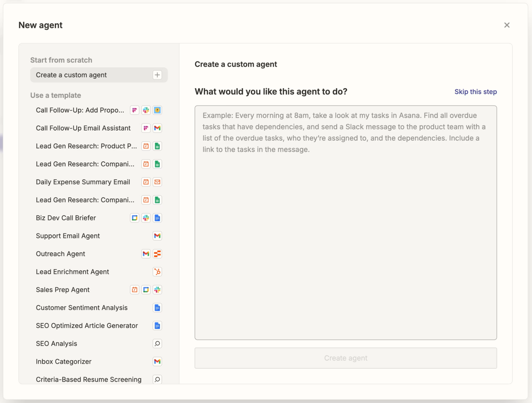Viewport: 532px width, 403px height.
Task: Select the Customer Sentiment Analysis template
Action: [x=99, y=308]
